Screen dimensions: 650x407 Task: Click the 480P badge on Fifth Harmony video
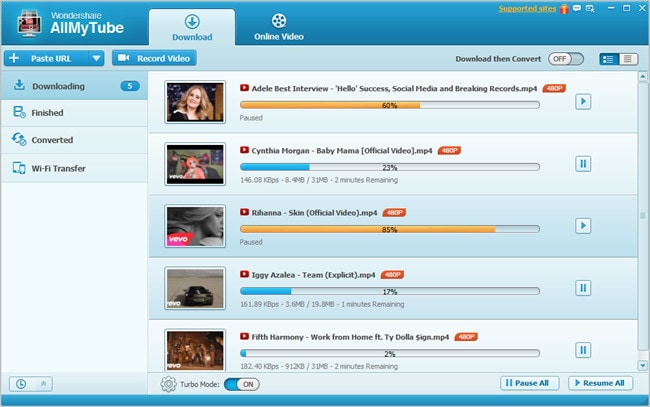point(466,337)
